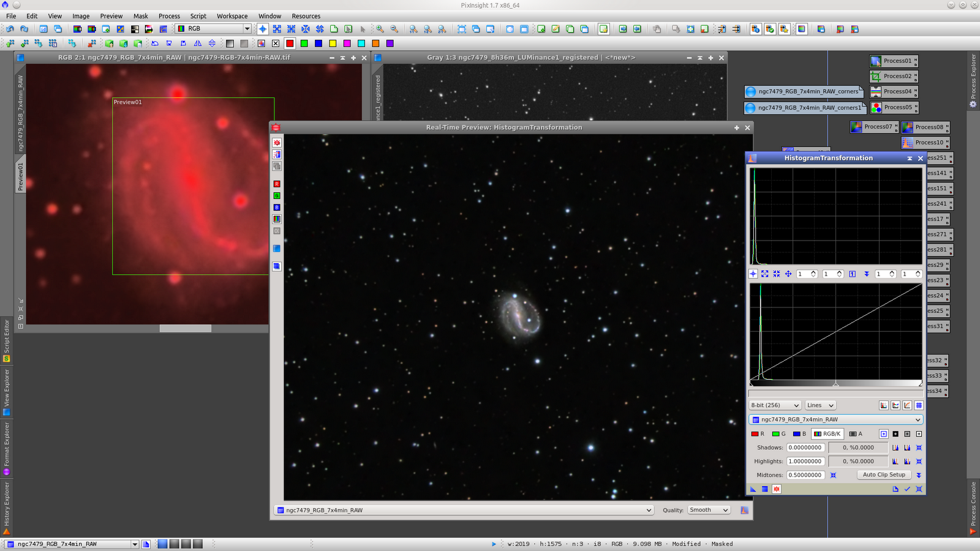
Task: Click the Zoom In magnifier toolbar icon
Action: (380, 29)
